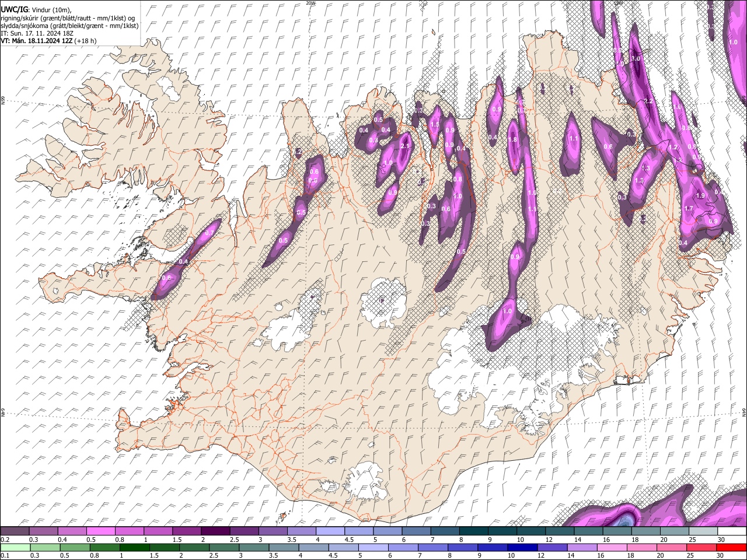Image resolution: width=747 pixels, height=560 pixels.
Task: Select the 25 crimson swatch, bottom legend row
Action: coord(701,547)
